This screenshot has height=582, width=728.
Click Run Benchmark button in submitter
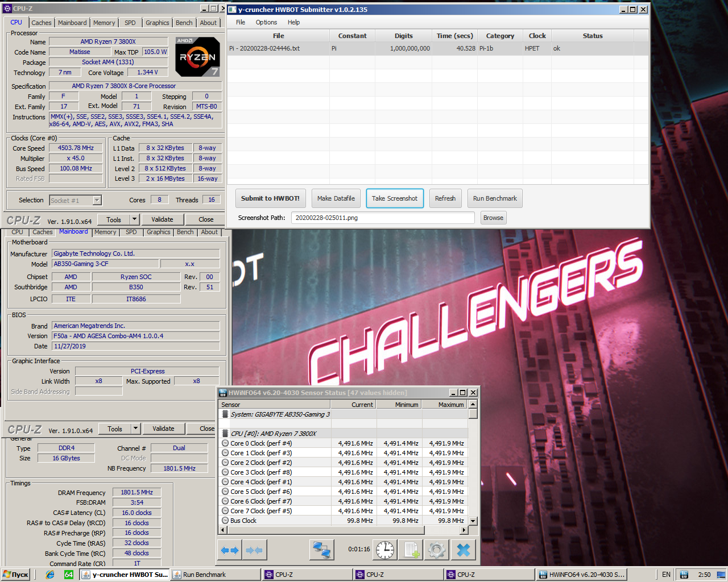coord(495,198)
